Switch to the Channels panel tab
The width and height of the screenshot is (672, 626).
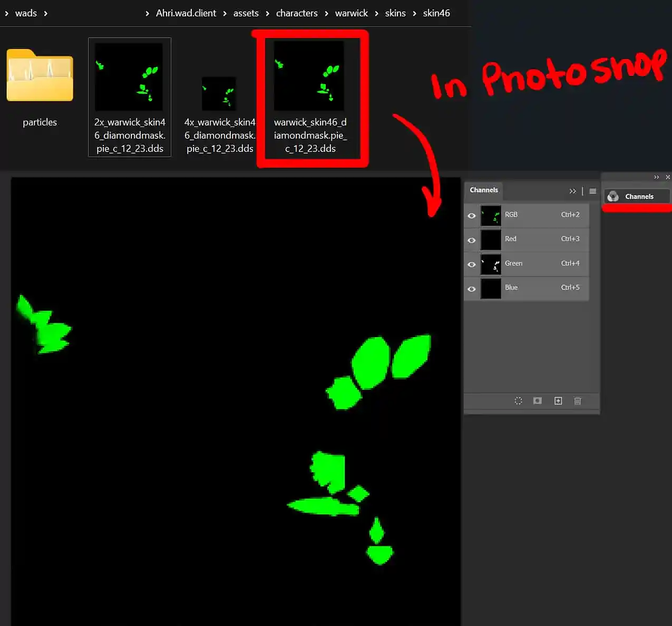[x=484, y=190]
